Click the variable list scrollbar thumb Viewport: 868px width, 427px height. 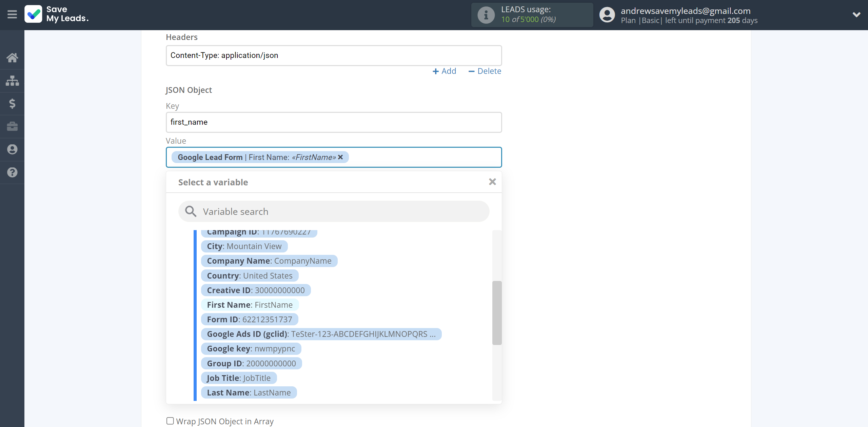(497, 313)
